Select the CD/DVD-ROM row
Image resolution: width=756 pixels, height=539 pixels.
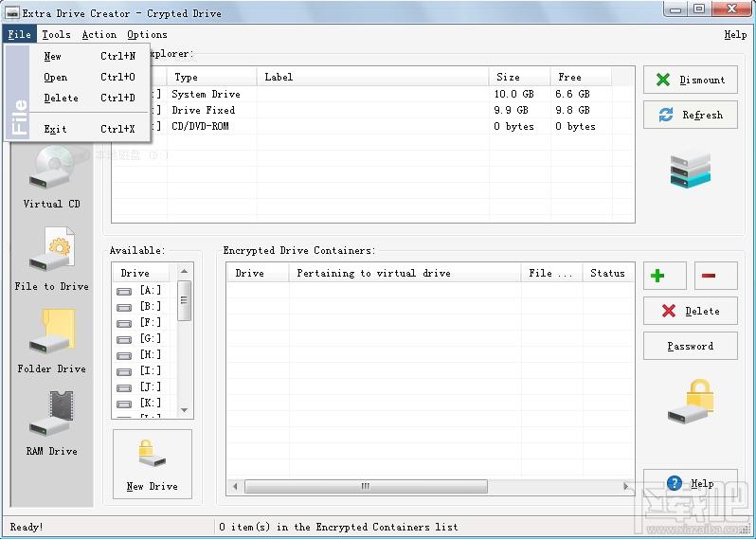[372, 126]
